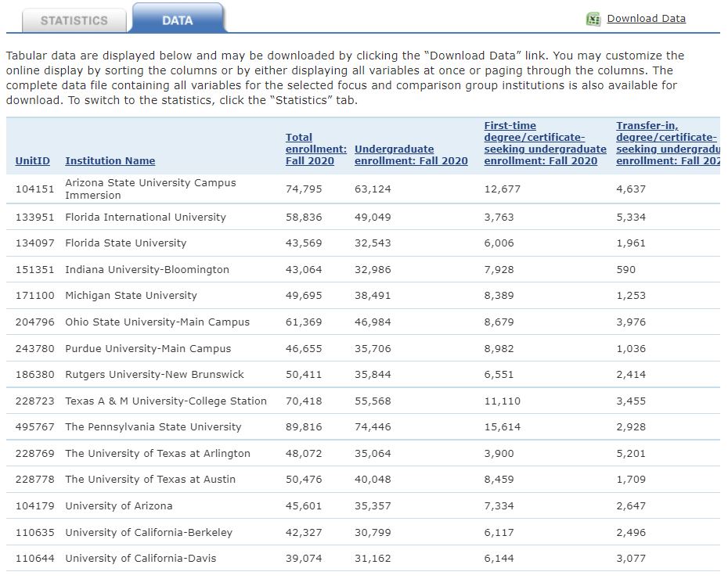
Task: Click University of California-Davis name
Action: tap(141, 559)
